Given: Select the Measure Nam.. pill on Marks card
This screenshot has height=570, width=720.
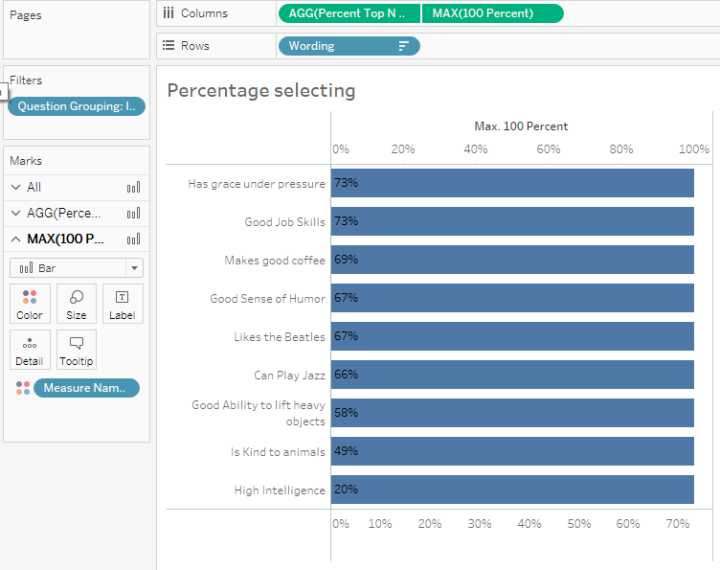Looking at the screenshot, I should 87,388.
